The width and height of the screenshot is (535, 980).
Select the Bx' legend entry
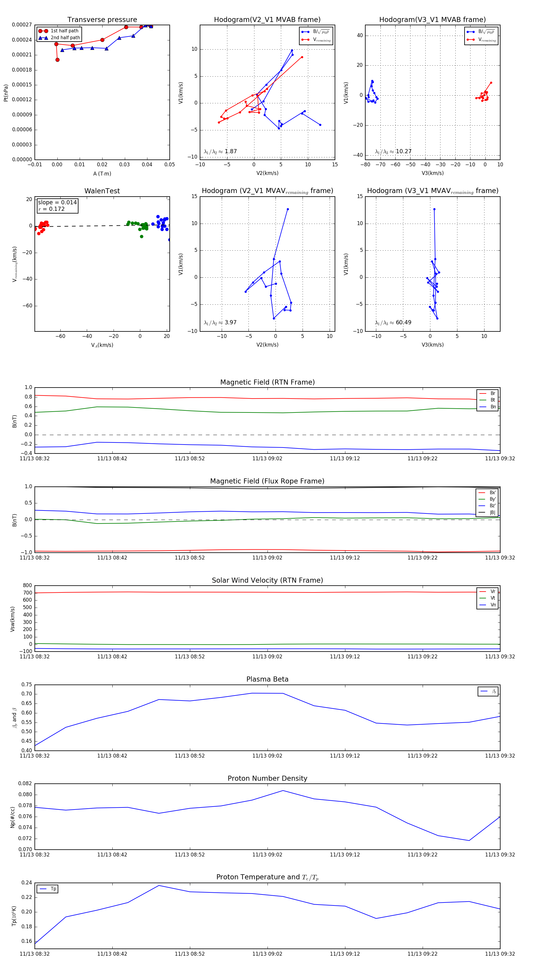point(487,493)
